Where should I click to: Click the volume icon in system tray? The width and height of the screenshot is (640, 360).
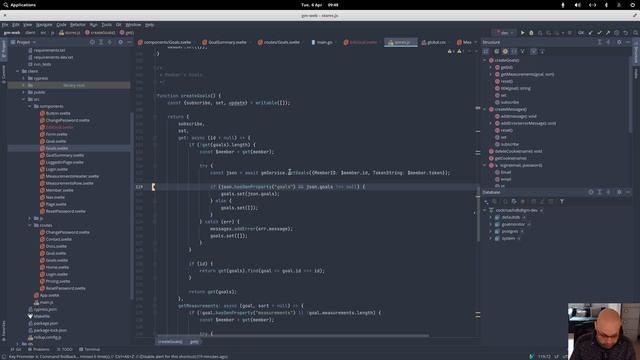point(578,5)
